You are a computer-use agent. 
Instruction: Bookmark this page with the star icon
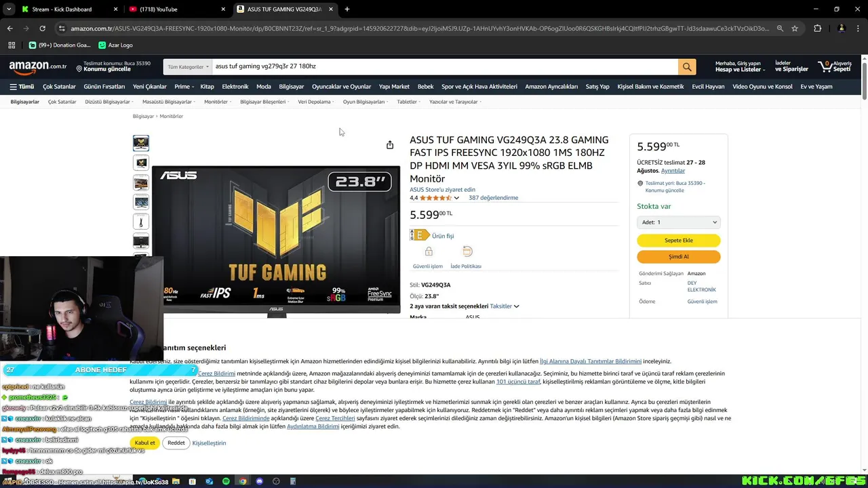tap(795, 28)
